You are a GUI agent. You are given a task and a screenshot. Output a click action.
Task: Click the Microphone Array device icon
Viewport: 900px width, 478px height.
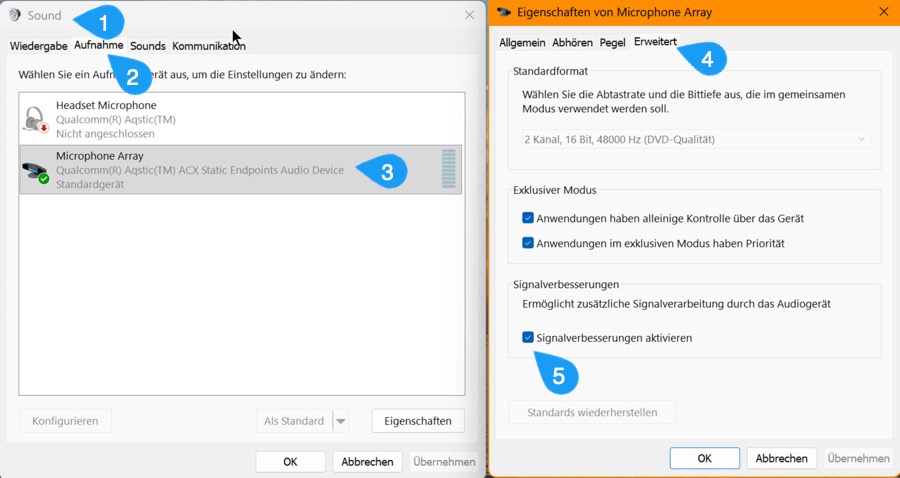point(35,170)
